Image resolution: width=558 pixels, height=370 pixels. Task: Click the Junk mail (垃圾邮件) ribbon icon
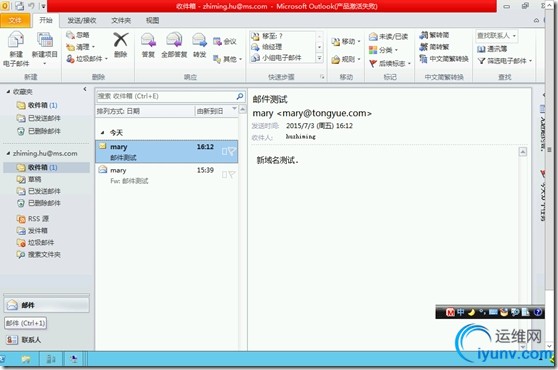[70, 59]
